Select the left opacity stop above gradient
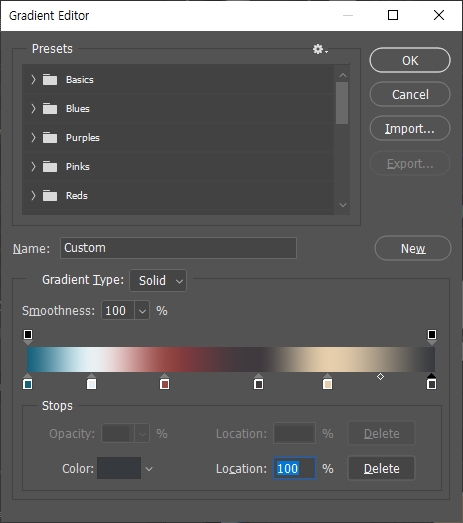Image resolution: width=463 pixels, height=523 pixels. pos(28,336)
